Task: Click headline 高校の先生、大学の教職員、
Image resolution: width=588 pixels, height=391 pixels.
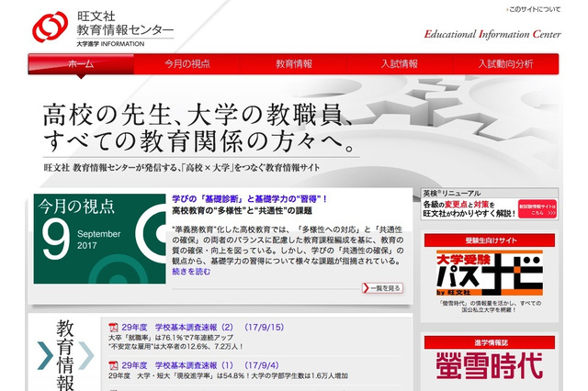Action: [x=198, y=115]
